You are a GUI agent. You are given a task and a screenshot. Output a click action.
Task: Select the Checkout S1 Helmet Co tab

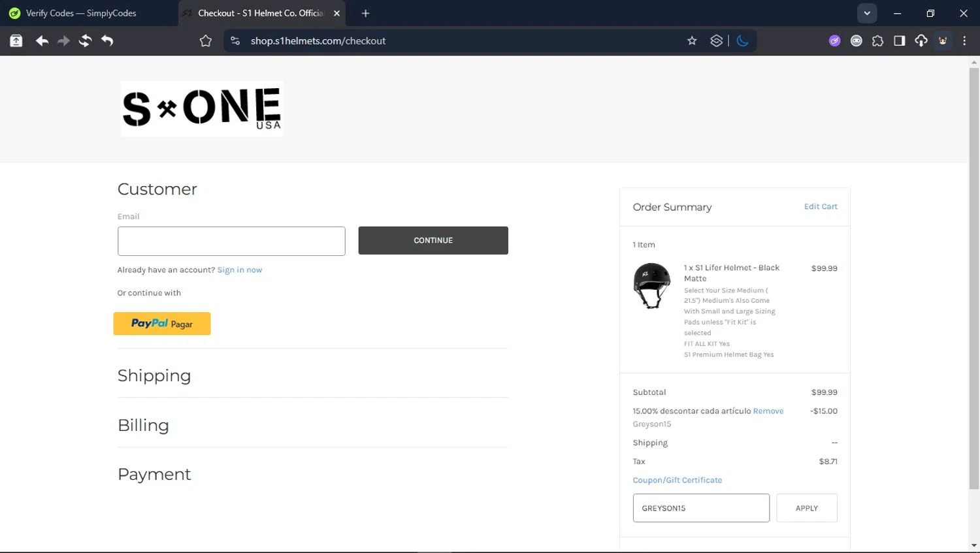pos(261,13)
